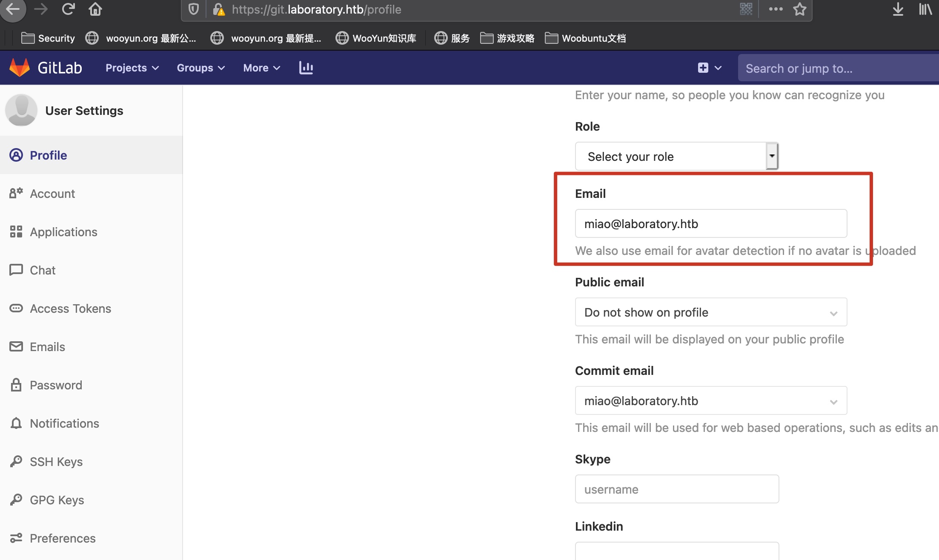Expand the Groups menu
Screen dimensions: 939x560
(x=200, y=68)
